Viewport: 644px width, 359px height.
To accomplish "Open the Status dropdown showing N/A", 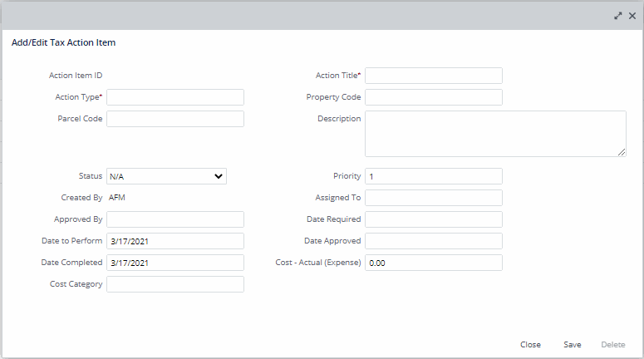I will (x=166, y=176).
